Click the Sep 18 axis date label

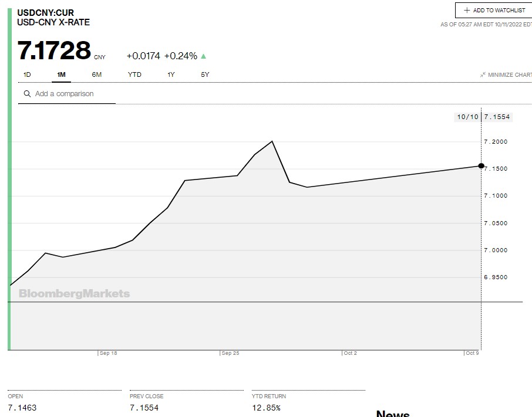[x=108, y=353]
